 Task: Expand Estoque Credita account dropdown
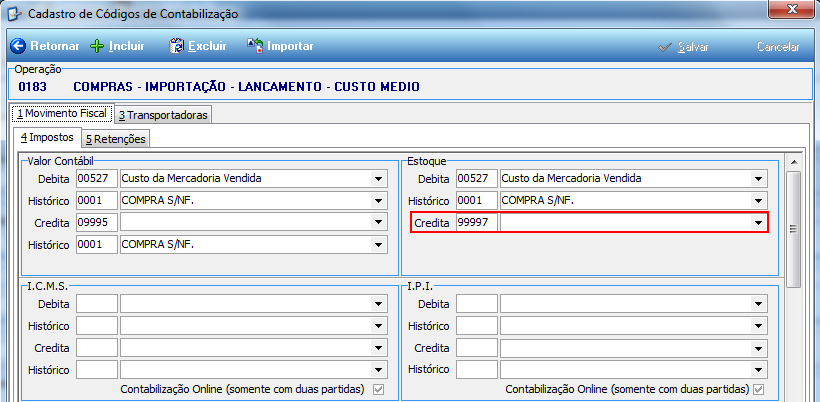[x=758, y=223]
